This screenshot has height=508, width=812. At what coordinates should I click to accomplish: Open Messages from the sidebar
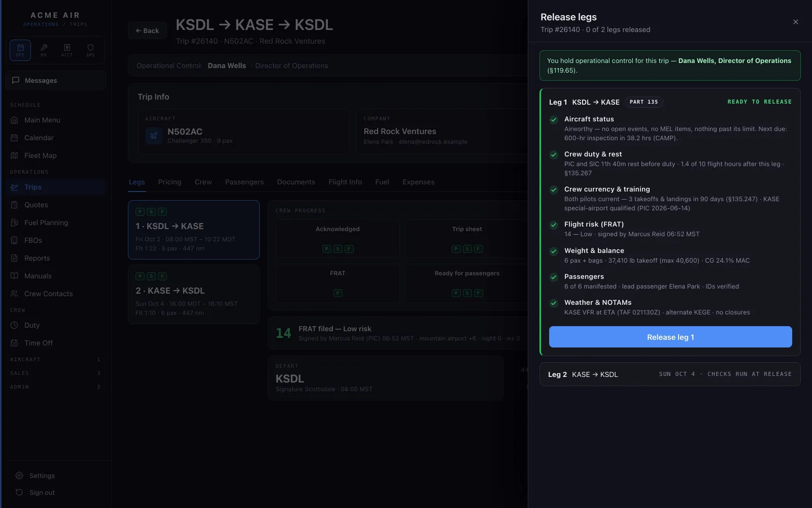(56, 80)
